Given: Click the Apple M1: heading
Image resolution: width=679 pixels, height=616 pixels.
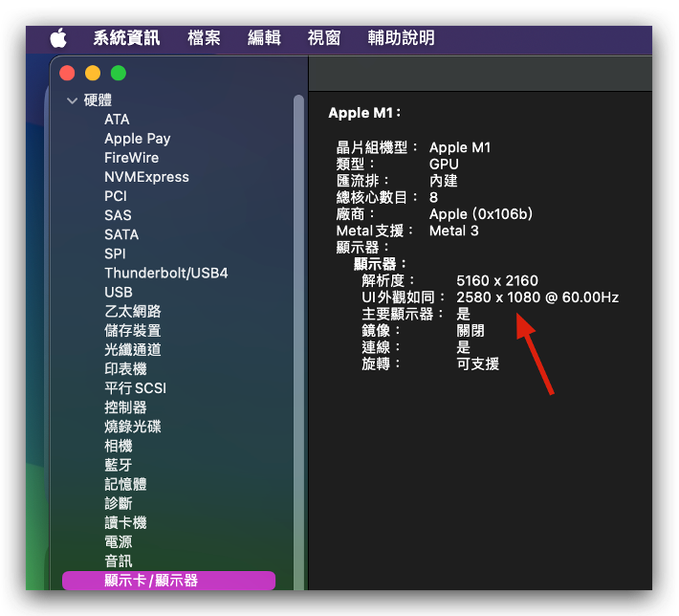Looking at the screenshot, I should click(364, 113).
